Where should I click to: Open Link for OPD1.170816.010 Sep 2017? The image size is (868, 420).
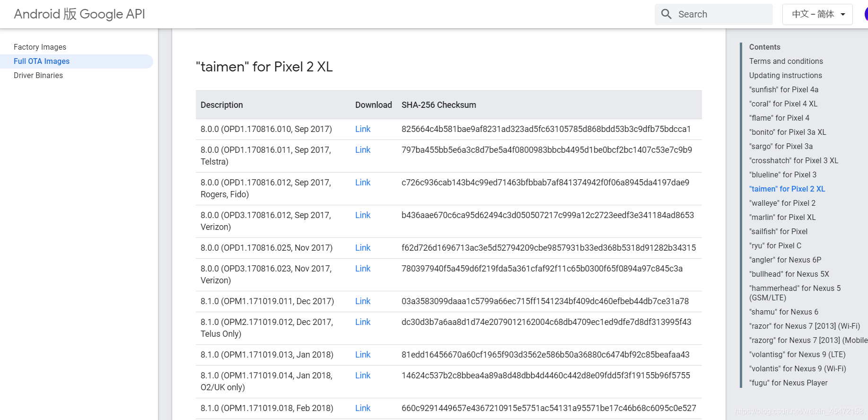tap(363, 129)
